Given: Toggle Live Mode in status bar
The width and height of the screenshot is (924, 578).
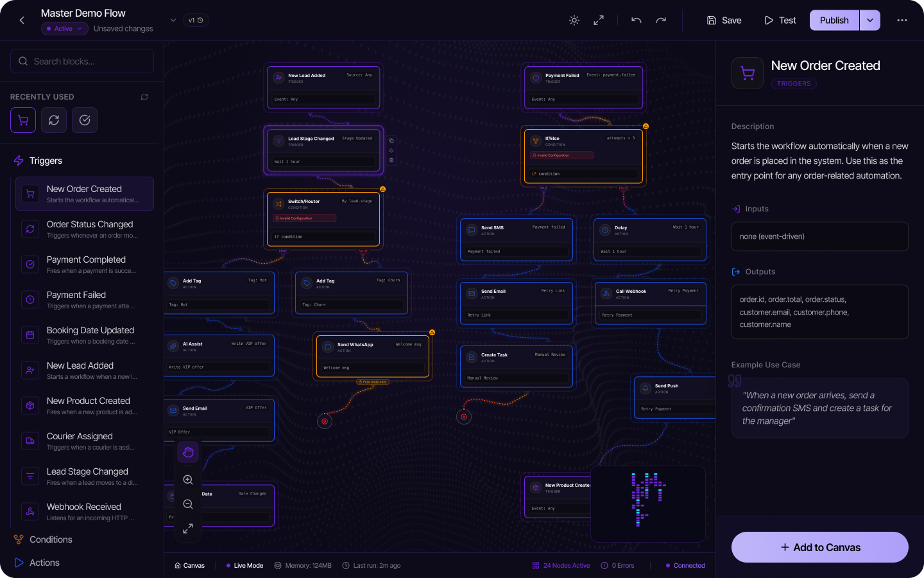Looking at the screenshot, I should point(244,566).
